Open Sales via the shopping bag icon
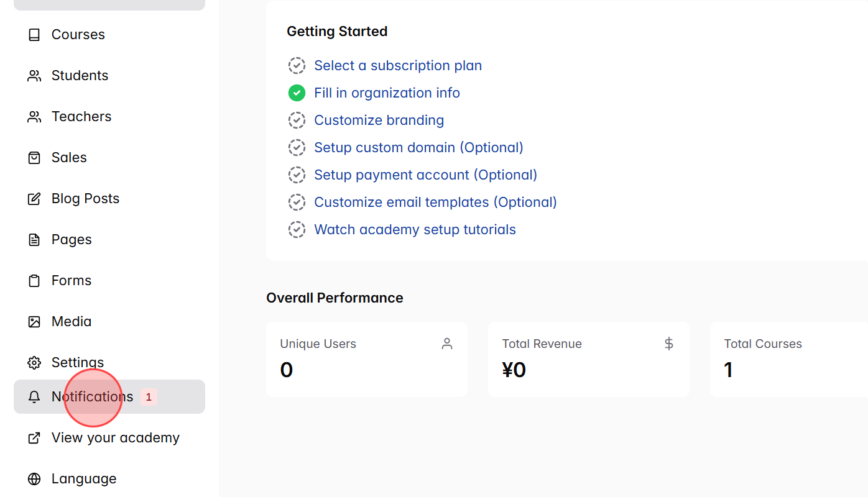Viewport: 868px width, 497px height. pyautogui.click(x=34, y=157)
